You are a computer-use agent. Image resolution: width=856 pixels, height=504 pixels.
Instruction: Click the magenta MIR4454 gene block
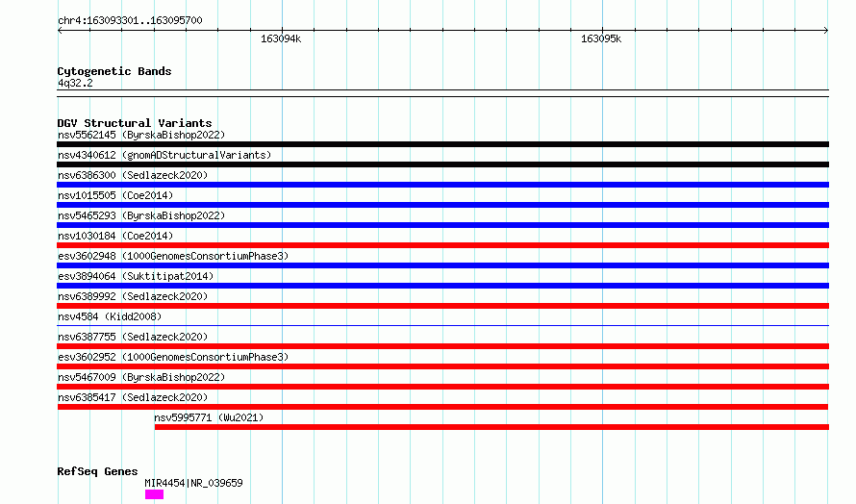click(155, 494)
